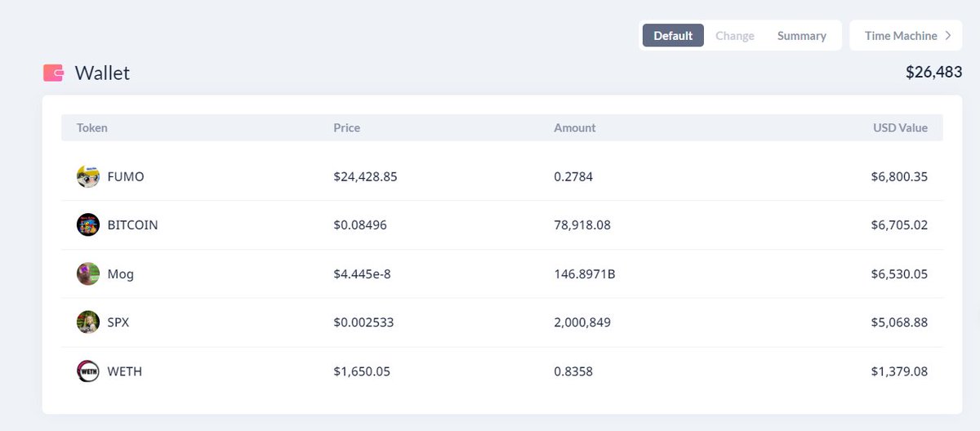
Task: Click the pink Wallet icon
Action: [x=54, y=73]
